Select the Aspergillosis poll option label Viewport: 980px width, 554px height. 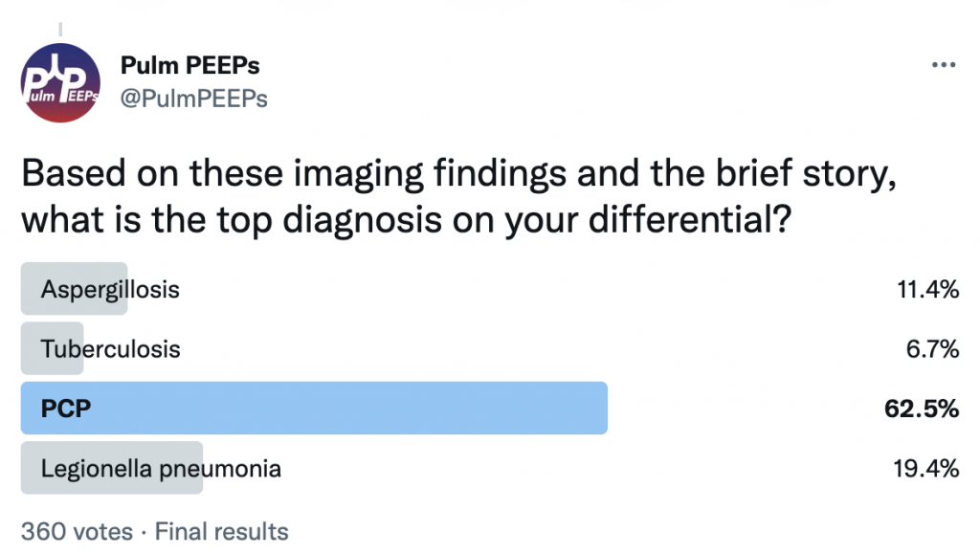pyautogui.click(x=110, y=290)
